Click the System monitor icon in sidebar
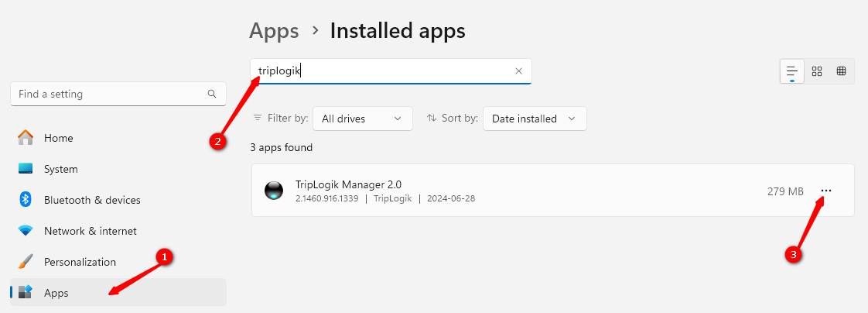Viewport: 868px width, 313px height. (x=26, y=168)
